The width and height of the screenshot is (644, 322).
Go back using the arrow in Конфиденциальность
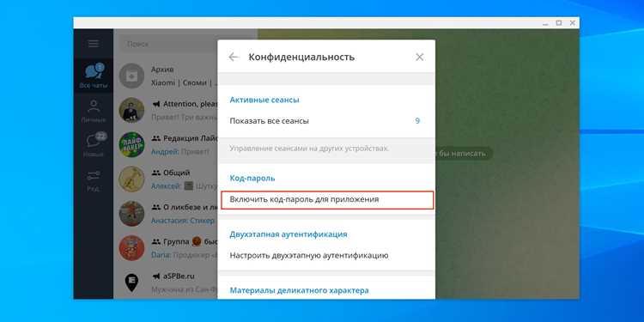[x=234, y=57]
